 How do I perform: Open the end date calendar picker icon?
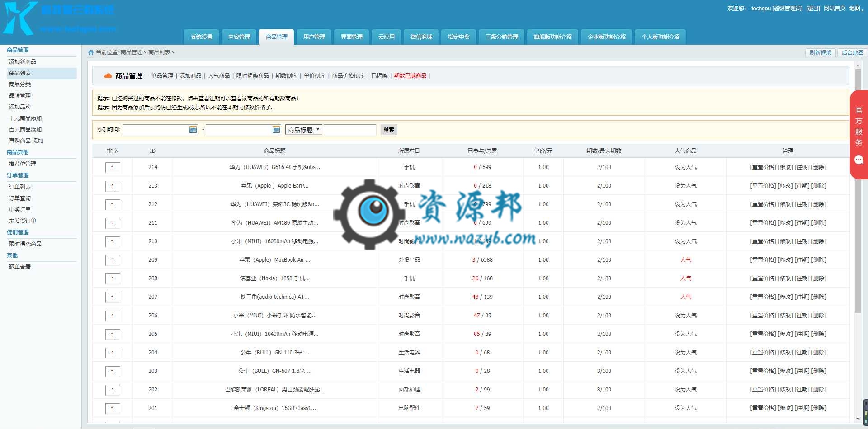pyautogui.click(x=276, y=130)
